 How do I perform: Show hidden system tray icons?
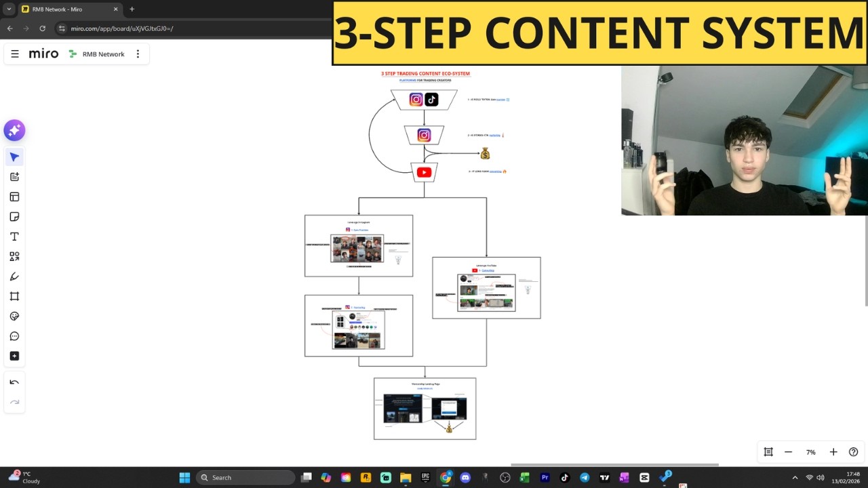click(x=795, y=478)
